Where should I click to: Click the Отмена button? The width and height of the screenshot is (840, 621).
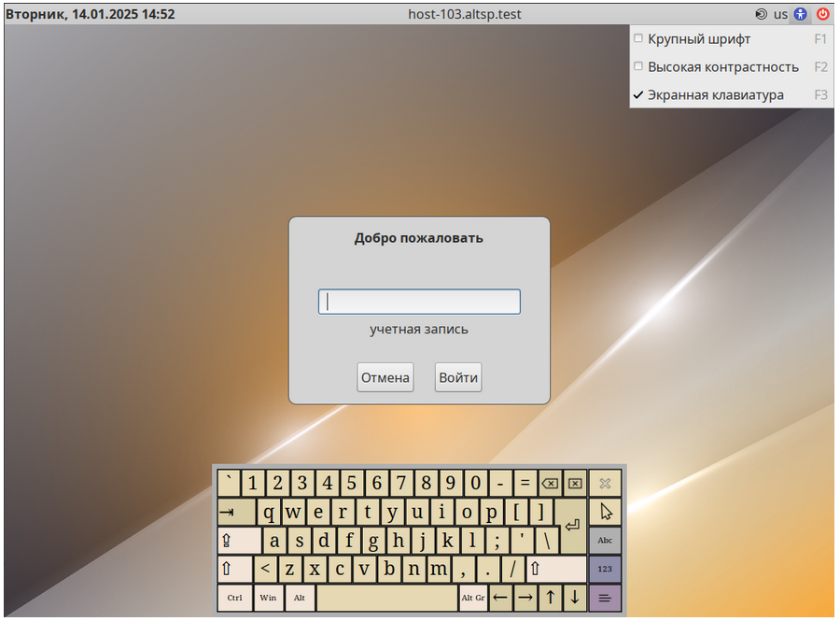pos(385,377)
